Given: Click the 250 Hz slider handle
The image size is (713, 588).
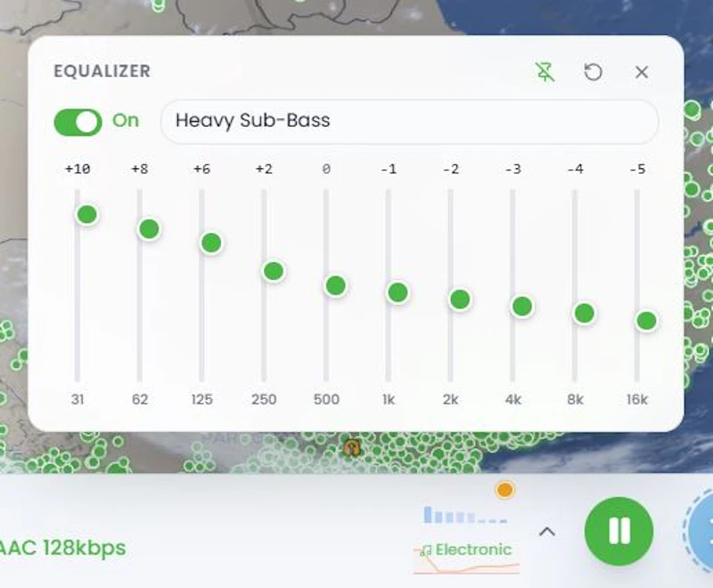Looking at the screenshot, I should (274, 271).
